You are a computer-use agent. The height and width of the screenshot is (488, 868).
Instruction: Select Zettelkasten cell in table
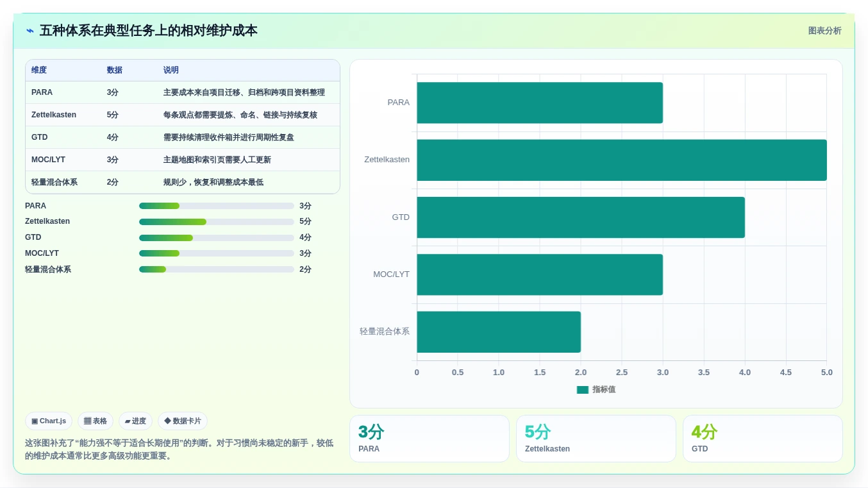(x=54, y=115)
